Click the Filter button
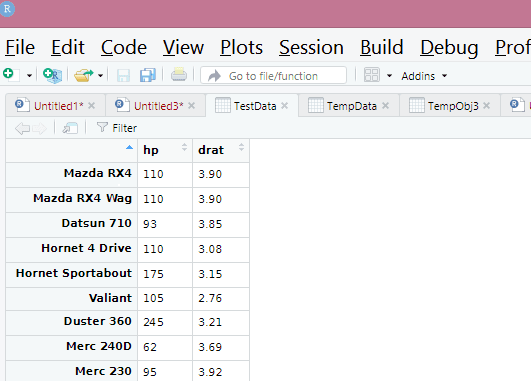 click(117, 128)
